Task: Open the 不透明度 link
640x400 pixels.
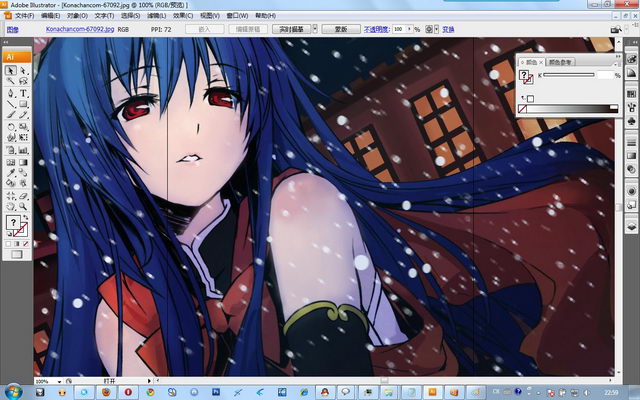Action: click(376, 29)
